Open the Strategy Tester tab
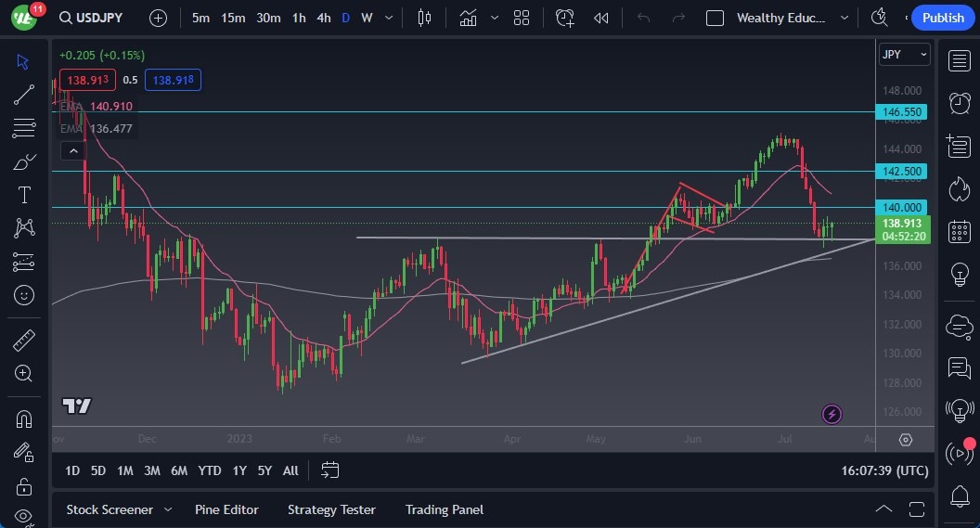Image resolution: width=980 pixels, height=528 pixels. coord(331,509)
